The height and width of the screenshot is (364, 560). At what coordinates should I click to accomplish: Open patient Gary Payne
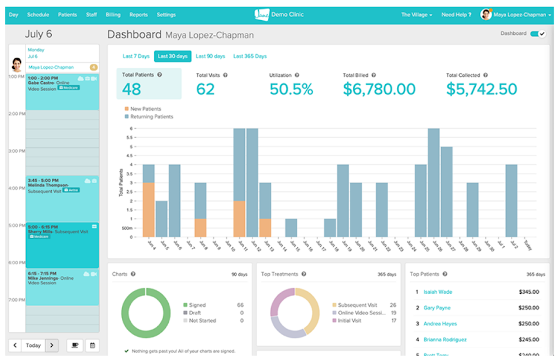[437, 308]
